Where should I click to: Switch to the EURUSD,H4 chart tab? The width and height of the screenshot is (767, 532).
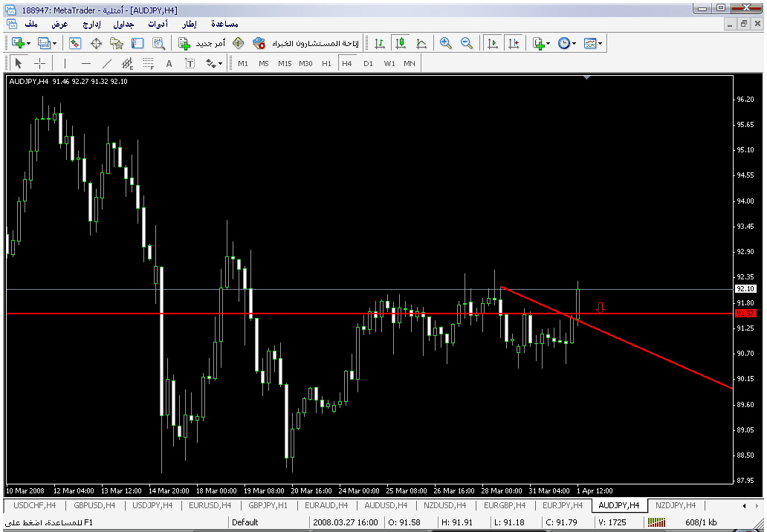click(210, 505)
